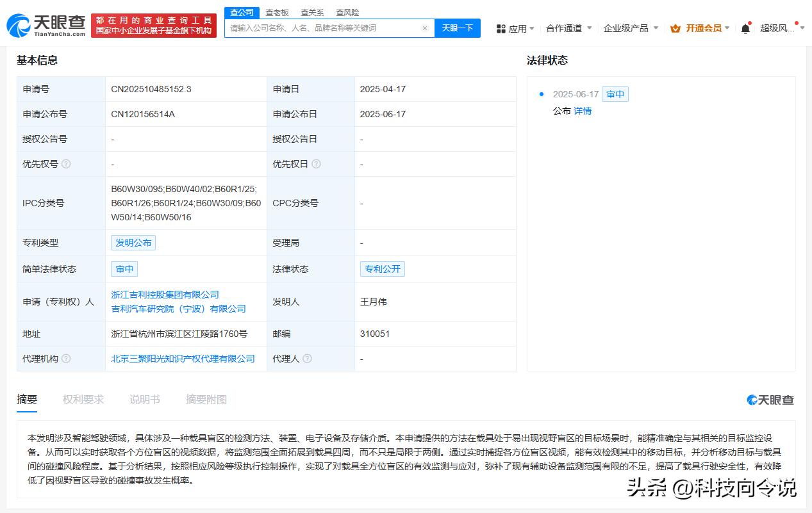Open 吉利汽车研究院（宁波）有限公司 link
Image resolution: width=812 pixels, height=513 pixels.
(x=179, y=309)
